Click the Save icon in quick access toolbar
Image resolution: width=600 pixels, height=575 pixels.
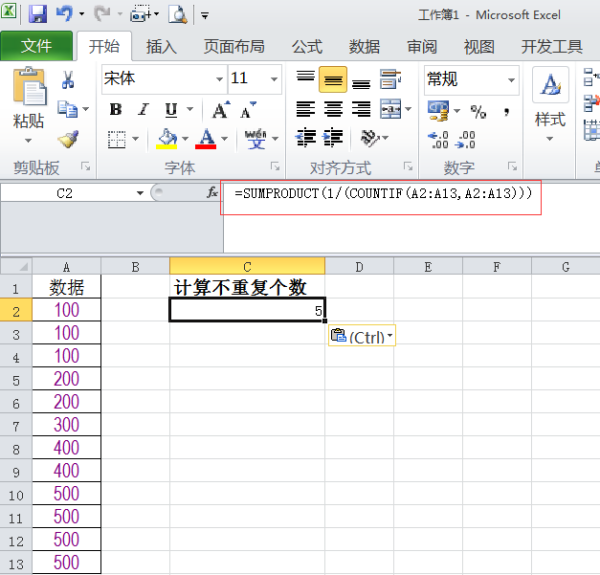click(38, 15)
